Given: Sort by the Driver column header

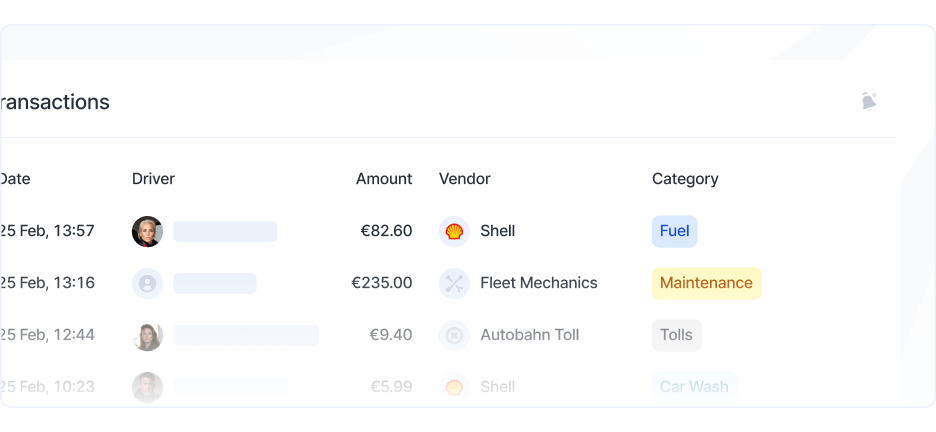Looking at the screenshot, I should click(x=153, y=179).
